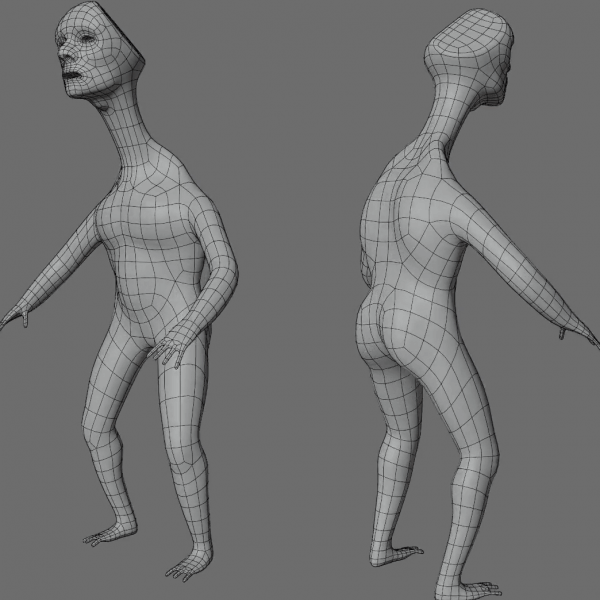Click the long neck of the front-view model
The image size is (600, 600).
pos(133,140)
